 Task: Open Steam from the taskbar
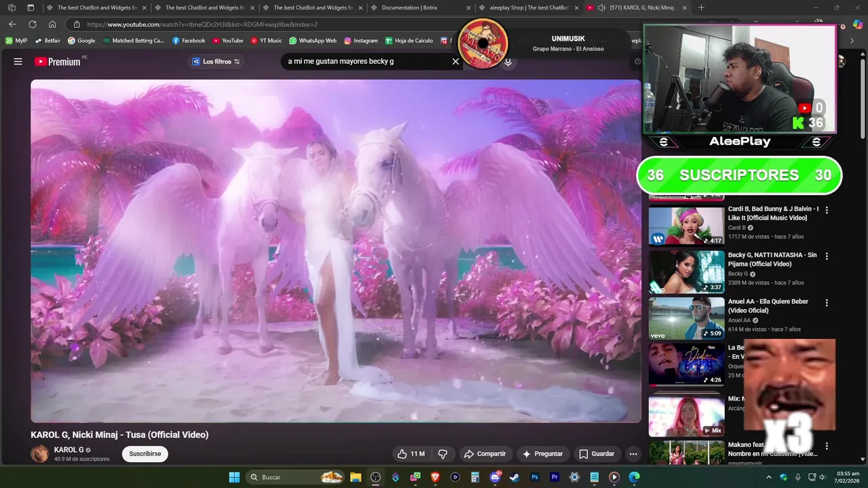point(515,477)
